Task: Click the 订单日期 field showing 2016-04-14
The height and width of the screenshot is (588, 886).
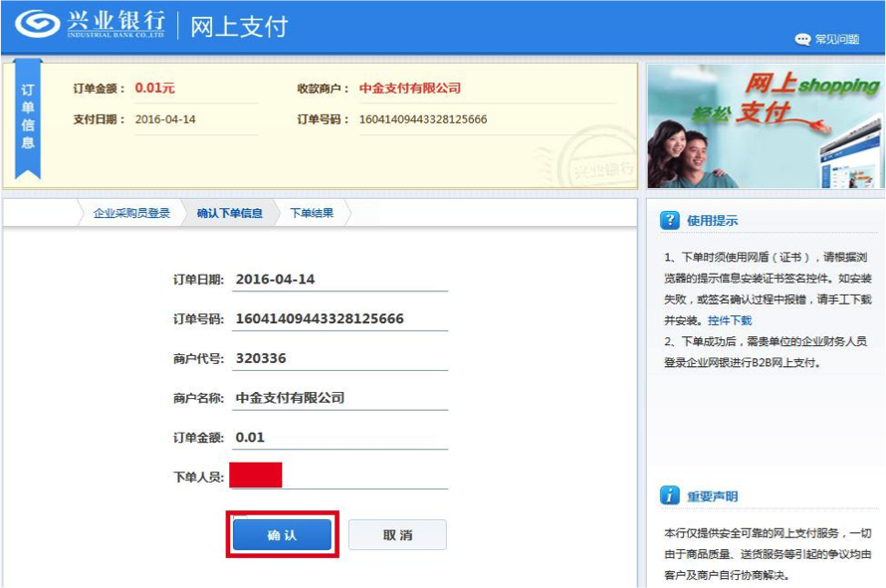Action: pyautogui.click(x=338, y=280)
